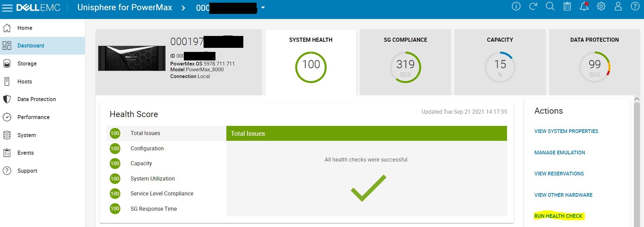Open the user profile icon
Screen dimensions: 644x227
[618, 6]
